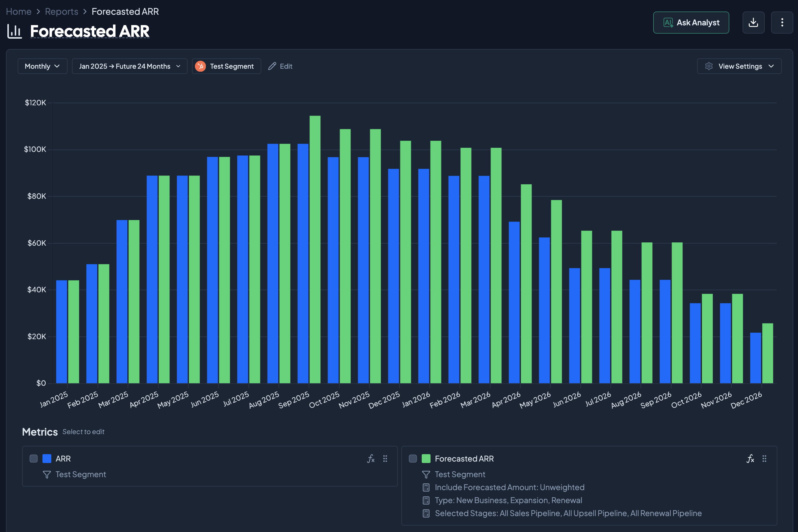Open the Monthly interval dropdown
Screen dimensions: 798x532
tap(42, 66)
